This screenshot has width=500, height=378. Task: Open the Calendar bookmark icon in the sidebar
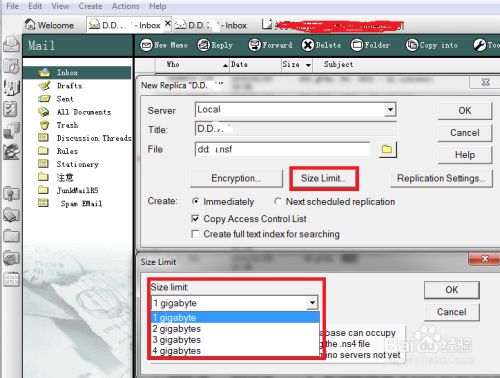click(x=11, y=66)
